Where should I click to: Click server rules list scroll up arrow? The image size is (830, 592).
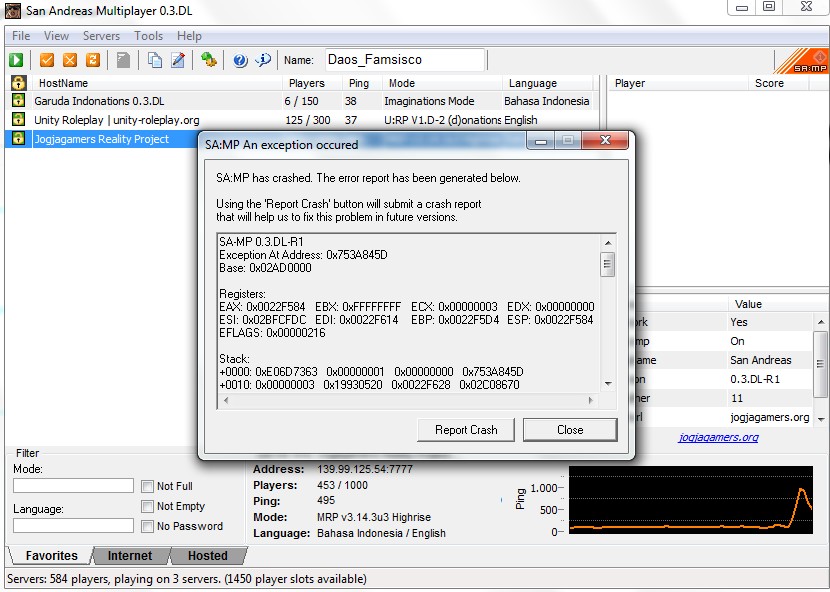[821, 322]
